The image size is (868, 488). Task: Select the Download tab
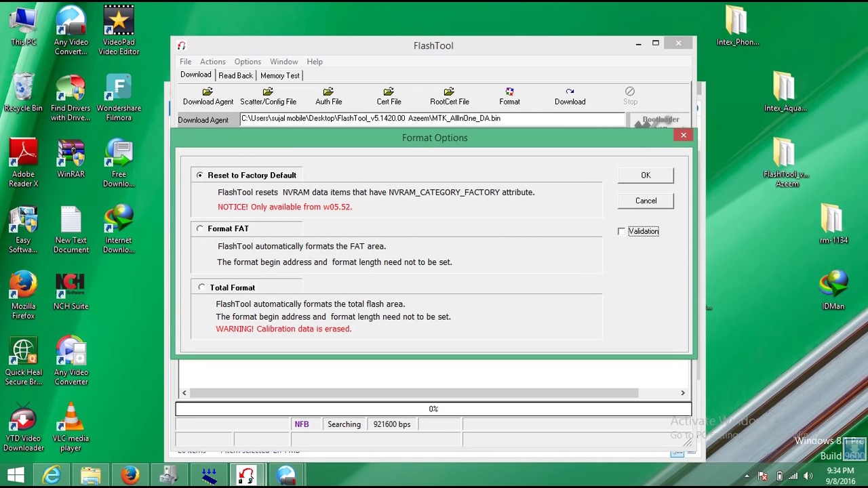(x=195, y=75)
